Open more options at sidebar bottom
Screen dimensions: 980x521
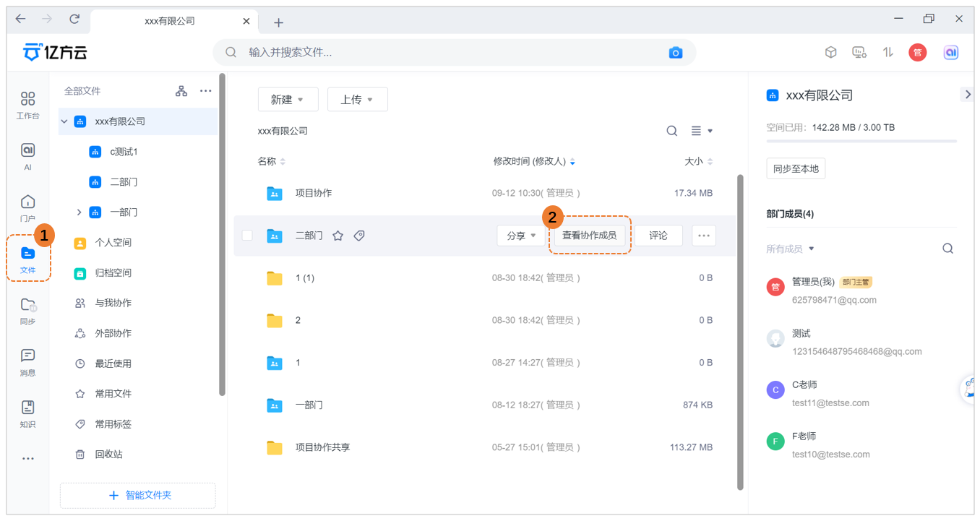pyautogui.click(x=27, y=458)
